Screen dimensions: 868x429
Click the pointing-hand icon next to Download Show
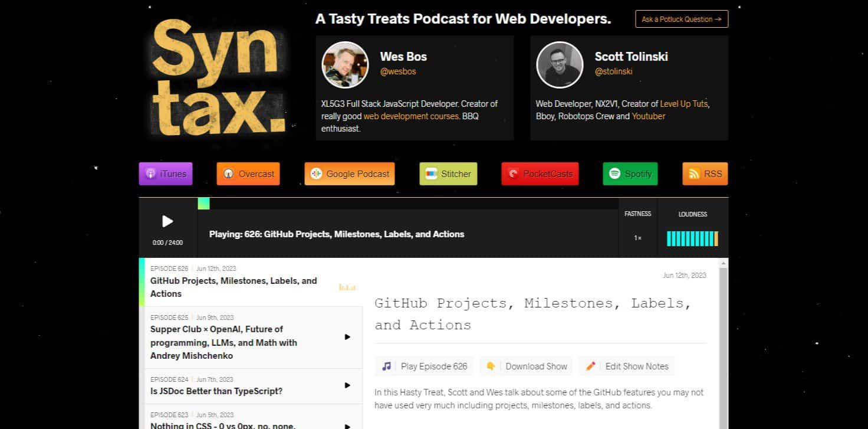point(491,366)
